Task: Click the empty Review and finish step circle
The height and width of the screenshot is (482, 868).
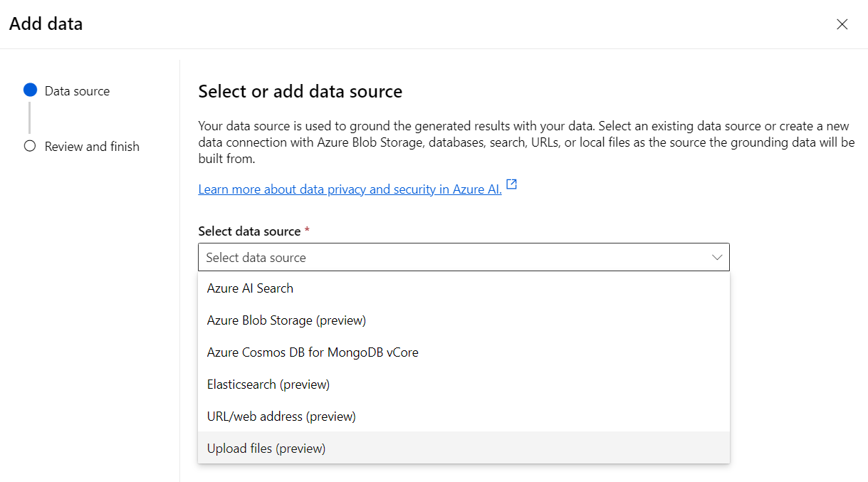Action: pos(30,146)
